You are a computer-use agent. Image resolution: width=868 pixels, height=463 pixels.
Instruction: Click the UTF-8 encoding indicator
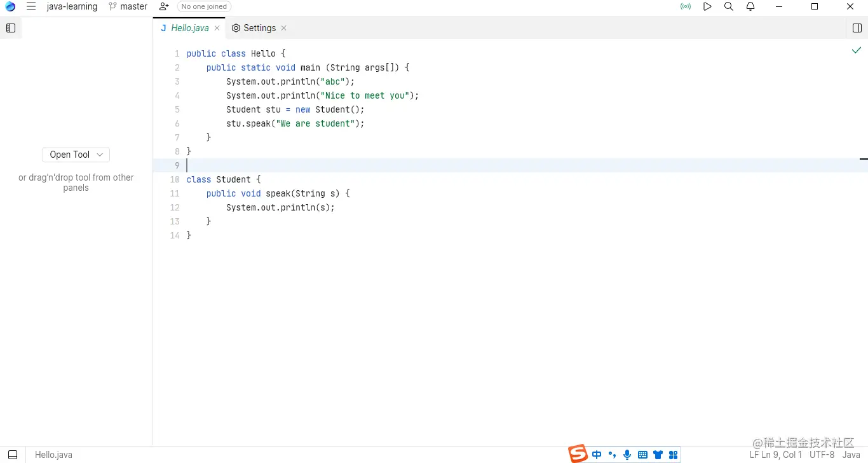(x=822, y=454)
